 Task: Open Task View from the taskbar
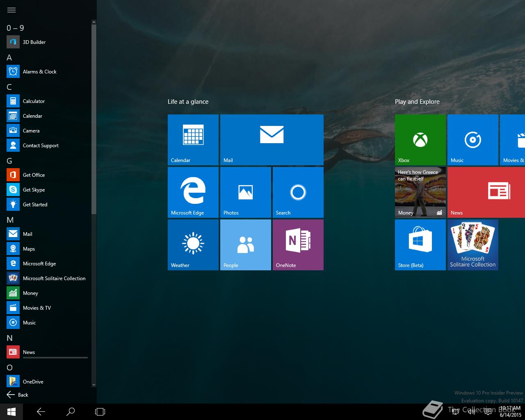coord(100,412)
